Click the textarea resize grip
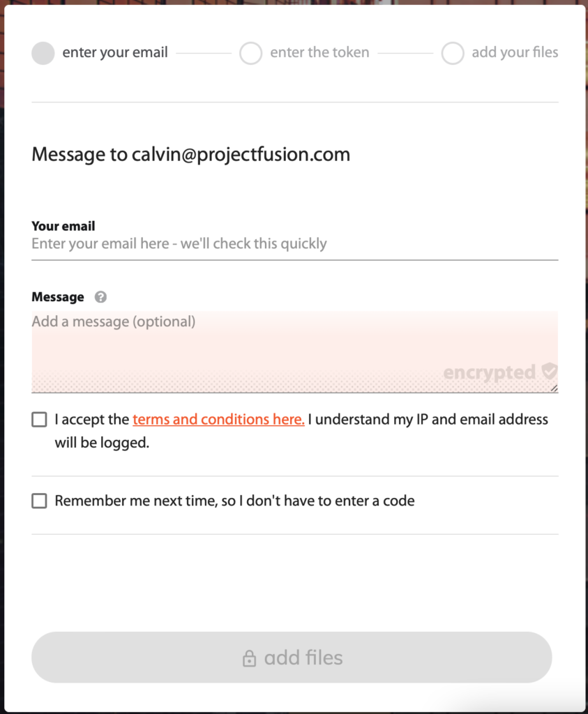 pyautogui.click(x=553, y=388)
